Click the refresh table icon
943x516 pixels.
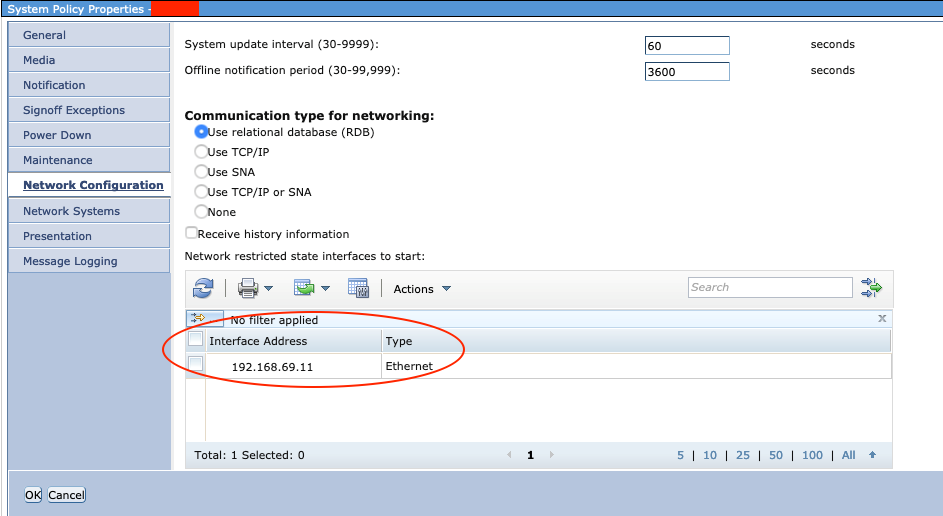point(203,289)
